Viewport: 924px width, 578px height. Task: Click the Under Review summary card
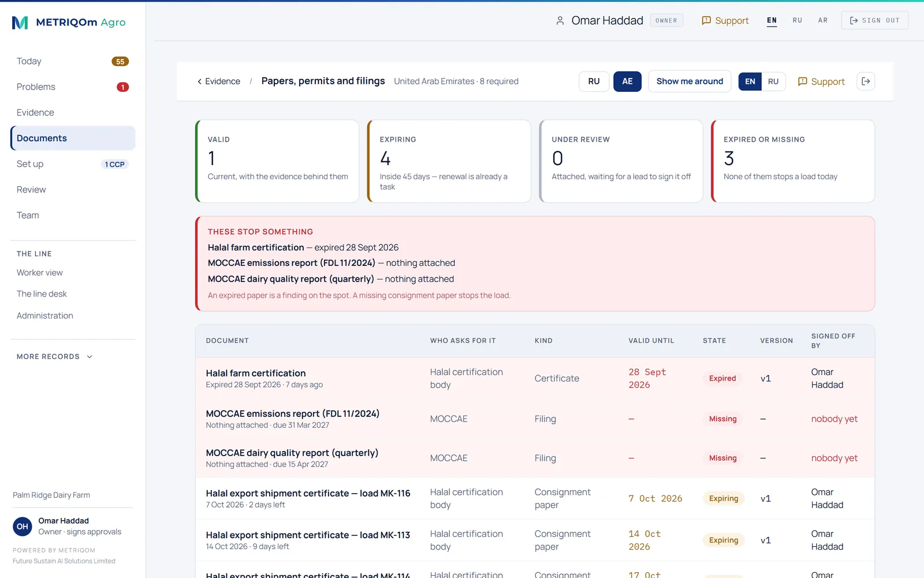[x=621, y=161]
